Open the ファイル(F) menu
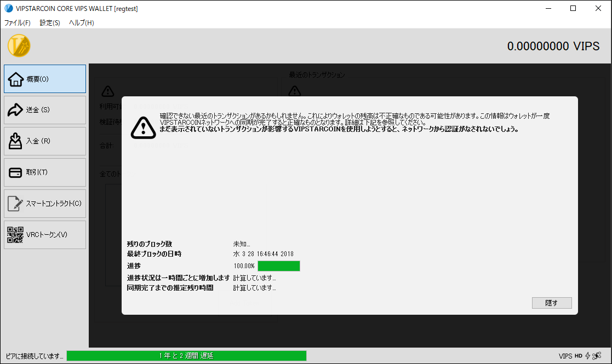The image size is (612, 364). [17, 22]
